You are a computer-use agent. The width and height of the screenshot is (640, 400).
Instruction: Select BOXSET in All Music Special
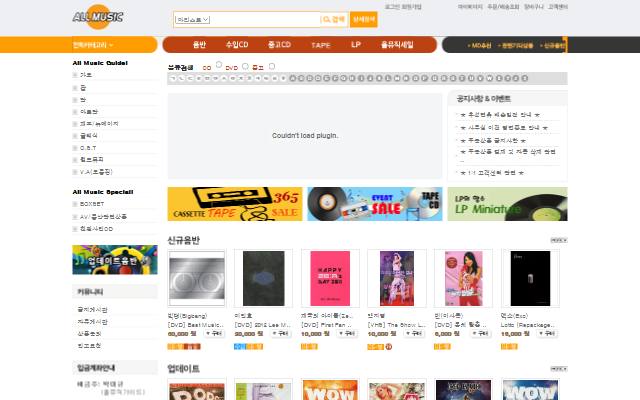[92, 204]
